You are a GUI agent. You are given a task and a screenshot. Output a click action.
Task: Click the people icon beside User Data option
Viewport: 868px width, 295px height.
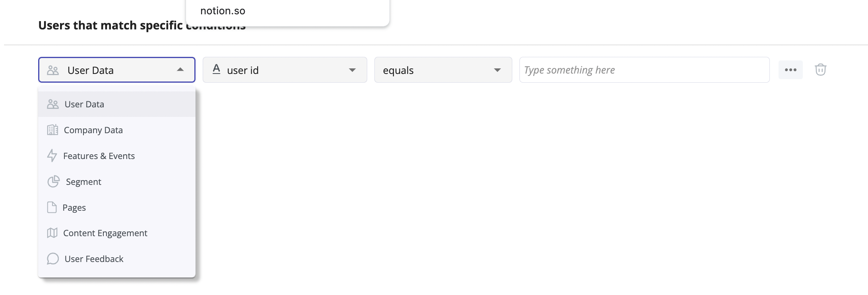(x=53, y=104)
